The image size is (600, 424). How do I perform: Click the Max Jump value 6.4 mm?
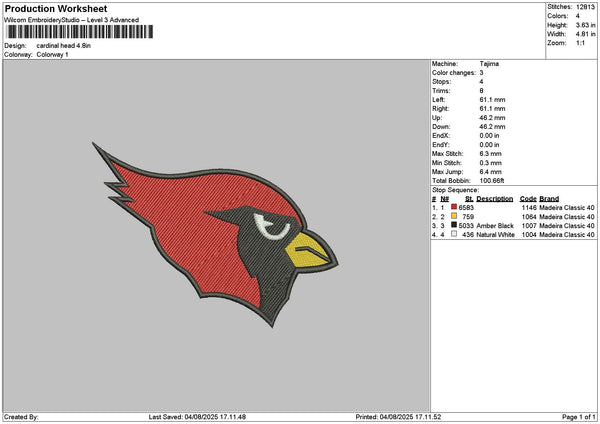491,172
